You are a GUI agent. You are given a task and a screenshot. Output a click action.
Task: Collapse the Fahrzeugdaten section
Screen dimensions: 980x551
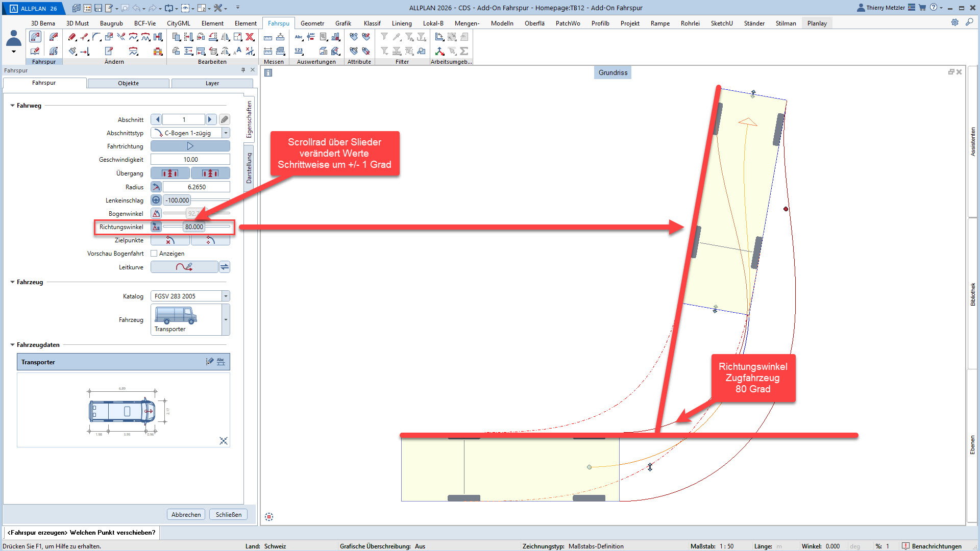coord(13,345)
